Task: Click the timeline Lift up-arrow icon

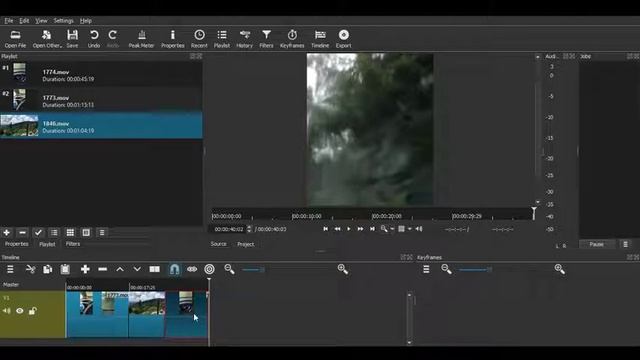Action: point(120,269)
